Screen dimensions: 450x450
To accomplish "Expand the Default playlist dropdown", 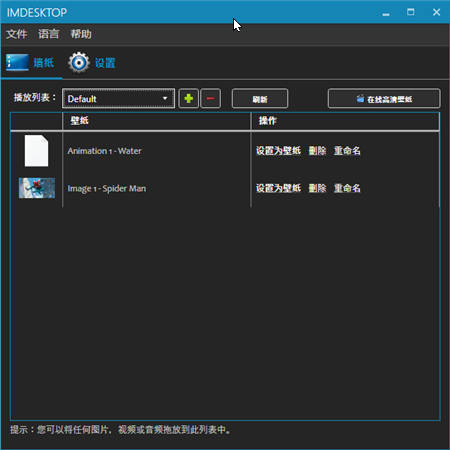I will click(x=118, y=99).
